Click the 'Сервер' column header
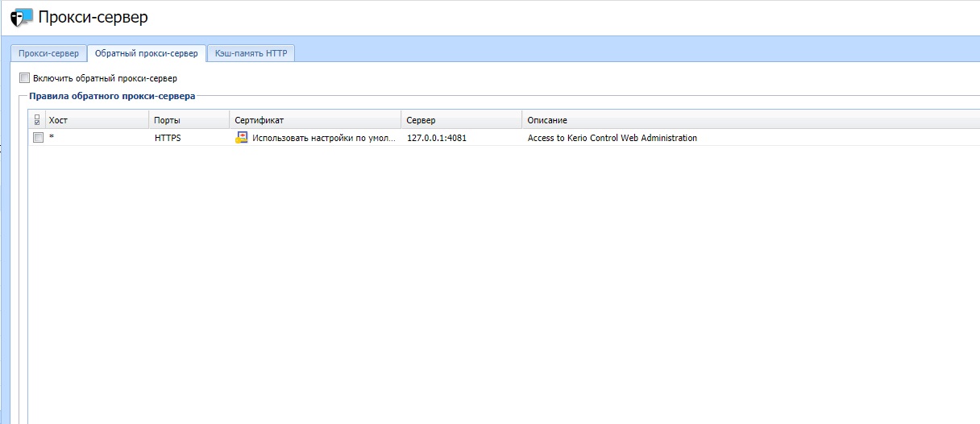 pyautogui.click(x=462, y=120)
